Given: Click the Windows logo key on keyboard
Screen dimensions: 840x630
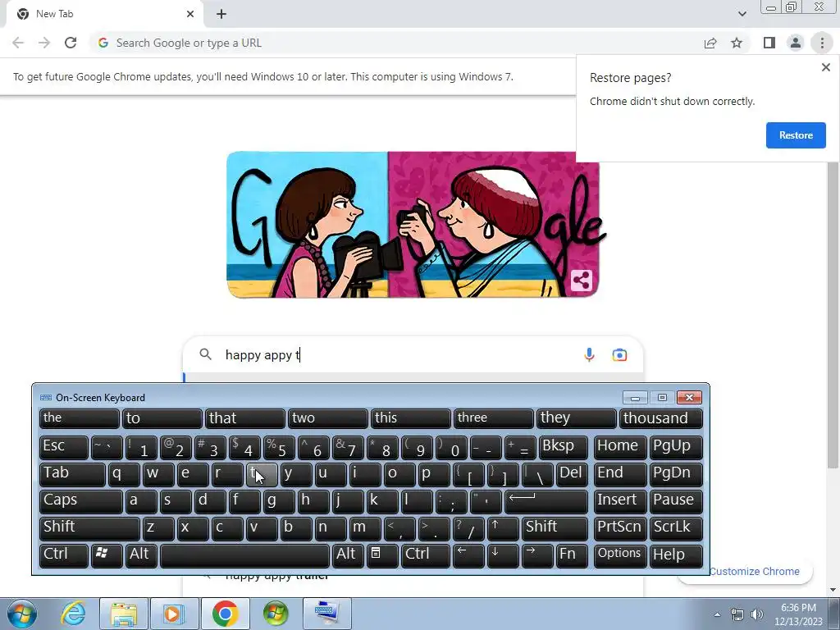Looking at the screenshot, I should coord(107,555).
